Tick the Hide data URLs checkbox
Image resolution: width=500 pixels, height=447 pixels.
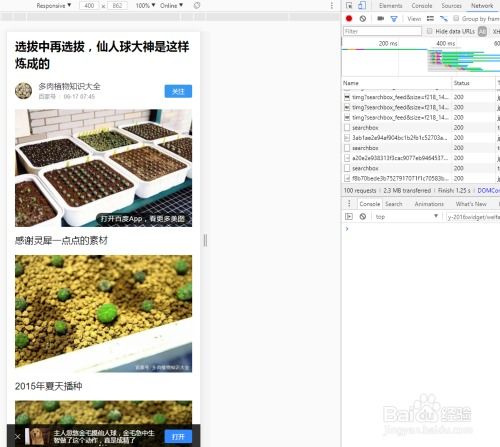pyautogui.click(x=429, y=31)
